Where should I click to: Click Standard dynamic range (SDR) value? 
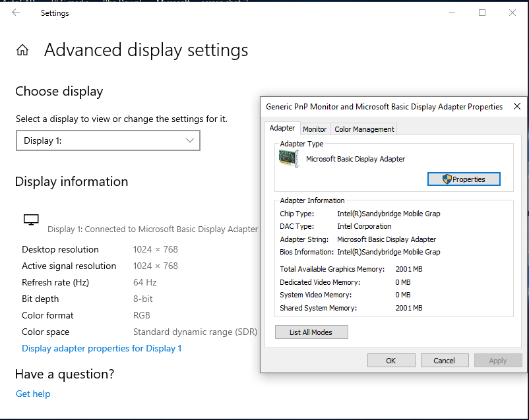tap(195, 332)
